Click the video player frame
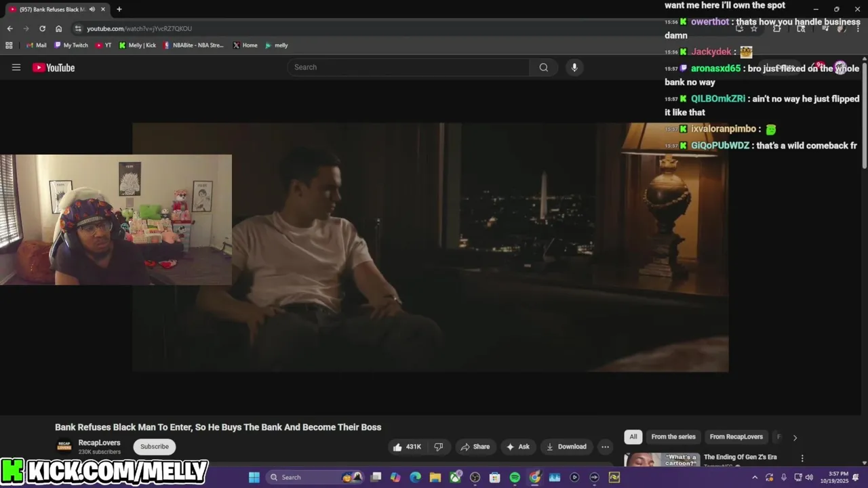This screenshot has width=868, height=488. click(431, 247)
